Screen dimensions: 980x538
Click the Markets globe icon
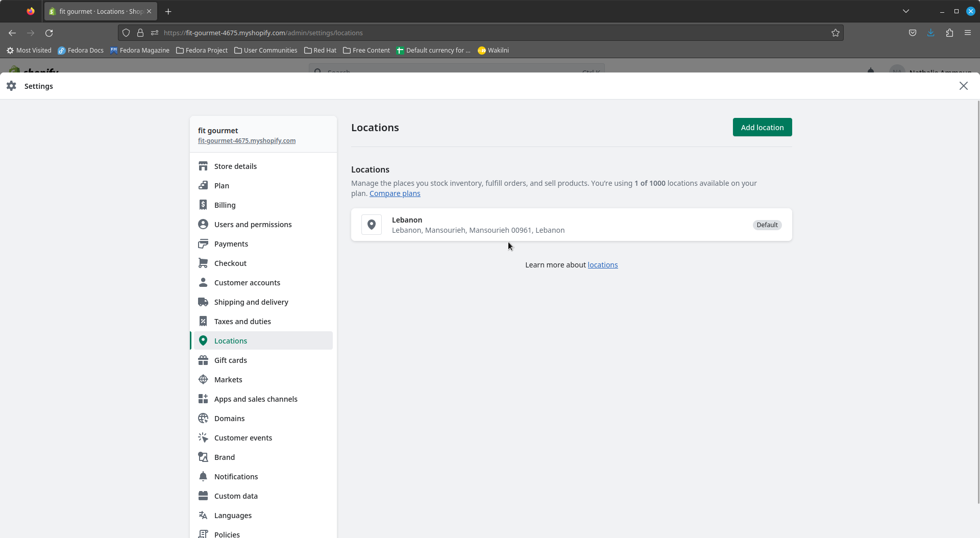(x=203, y=380)
